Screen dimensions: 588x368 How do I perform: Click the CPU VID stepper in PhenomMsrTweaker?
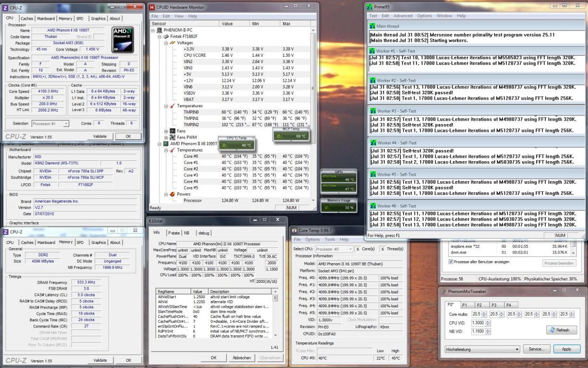(x=488, y=323)
